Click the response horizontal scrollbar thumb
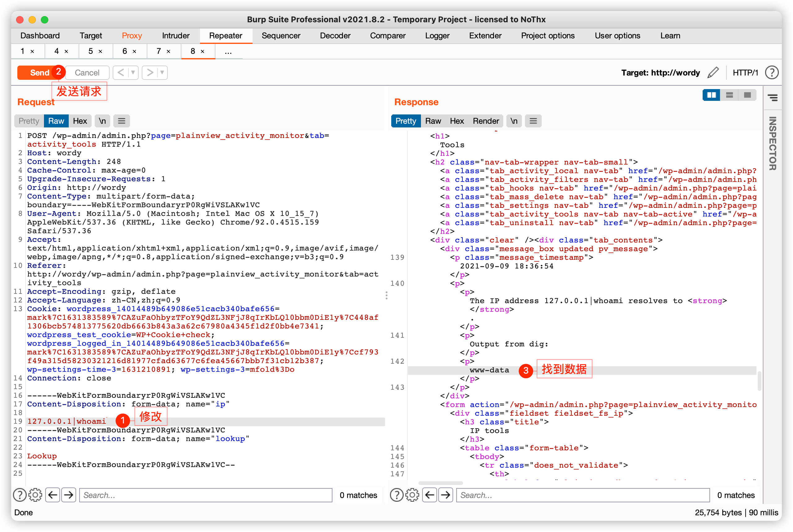Screen dimensions: 793x532 (440, 483)
